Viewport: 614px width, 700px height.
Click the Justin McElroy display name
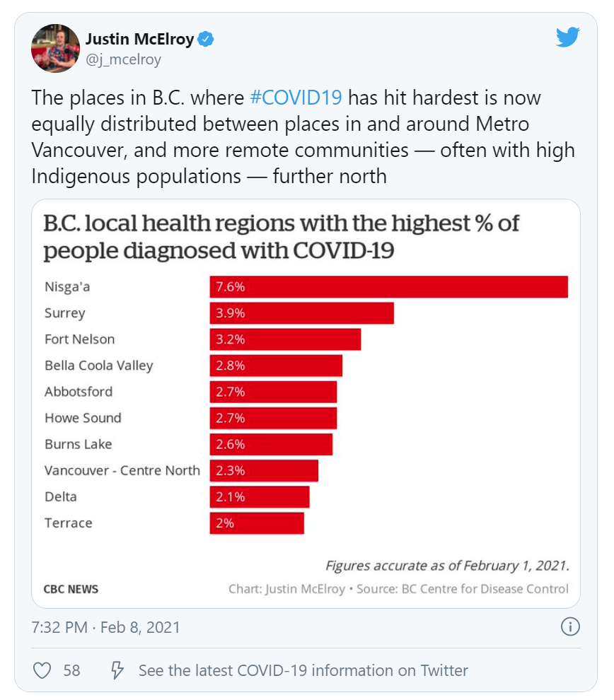point(140,39)
